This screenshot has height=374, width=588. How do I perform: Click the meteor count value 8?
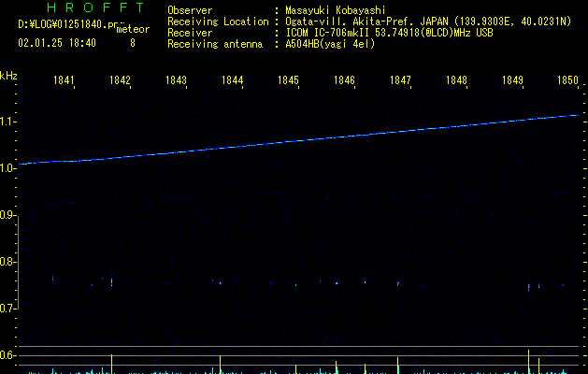tap(133, 43)
